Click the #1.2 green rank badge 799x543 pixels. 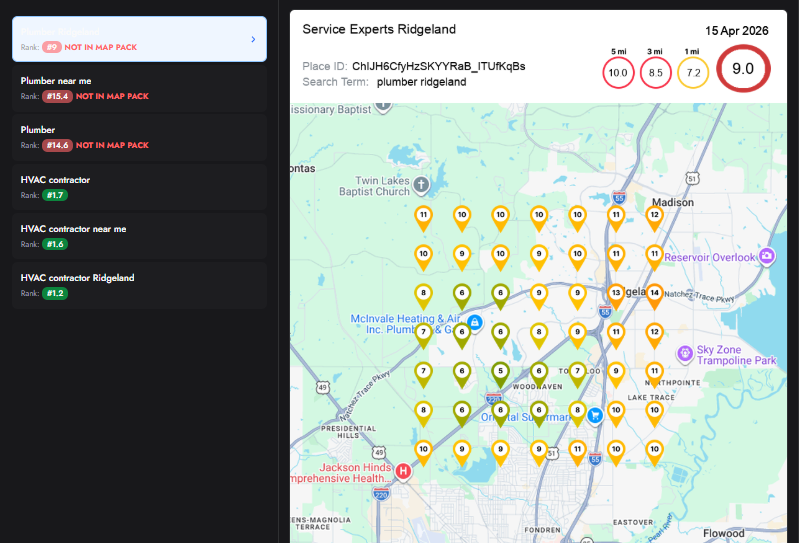[55, 293]
